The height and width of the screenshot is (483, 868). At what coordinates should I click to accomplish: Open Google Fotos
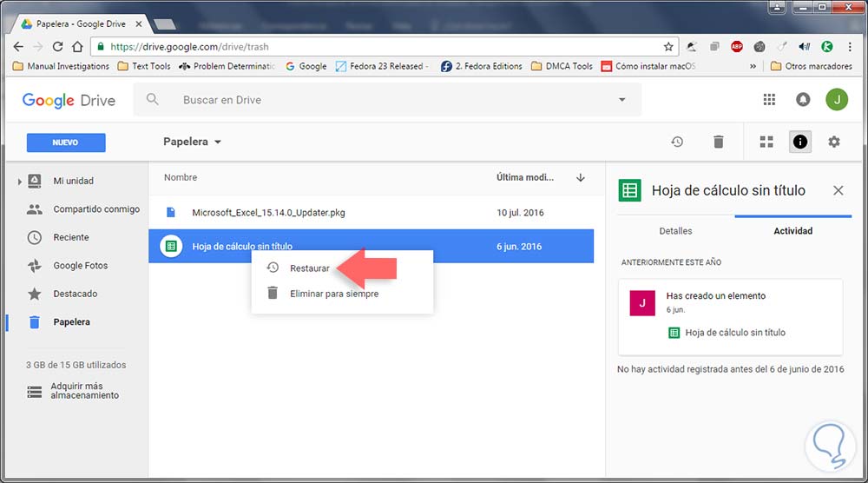[x=80, y=265]
